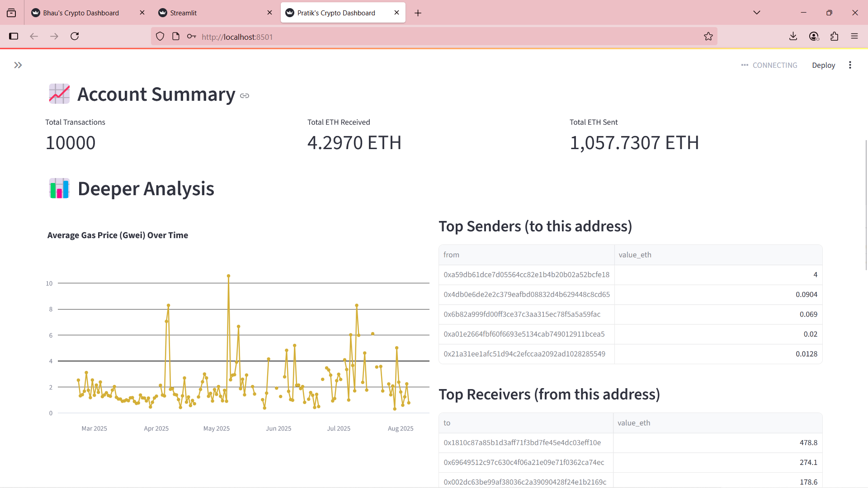Open the account profile icon
Viewport: 868px width, 488px height.
click(x=814, y=36)
